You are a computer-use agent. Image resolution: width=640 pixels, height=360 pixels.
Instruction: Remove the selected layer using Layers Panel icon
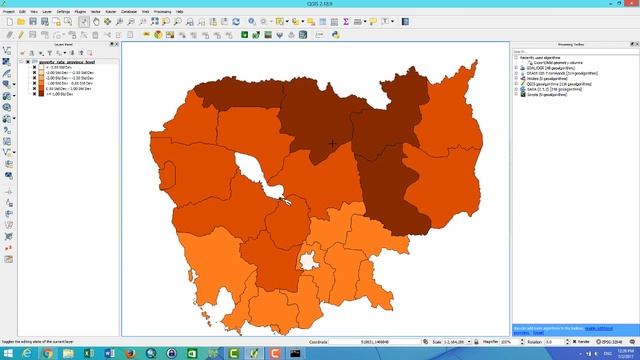(x=90, y=53)
